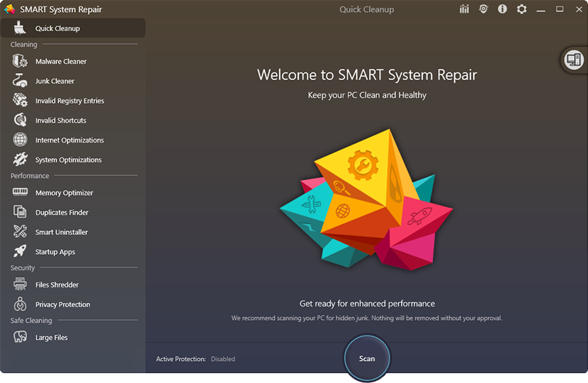Click Get ready for enhanced performance text
The height and width of the screenshot is (383, 588).
(x=367, y=304)
